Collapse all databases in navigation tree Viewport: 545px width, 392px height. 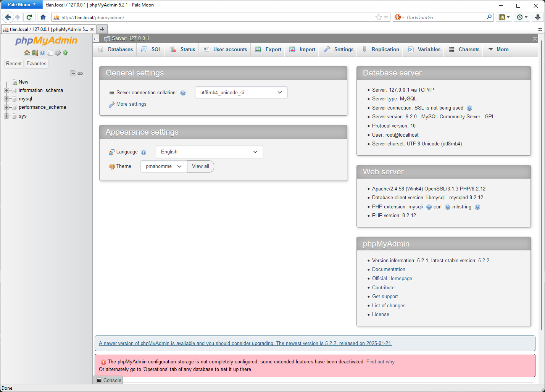[x=73, y=73]
